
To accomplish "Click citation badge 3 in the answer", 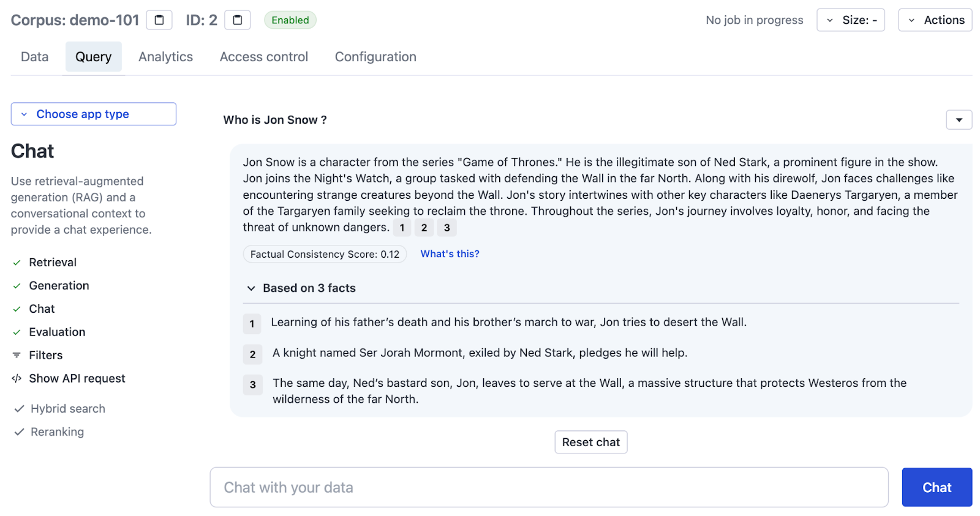I will click(x=447, y=228).
